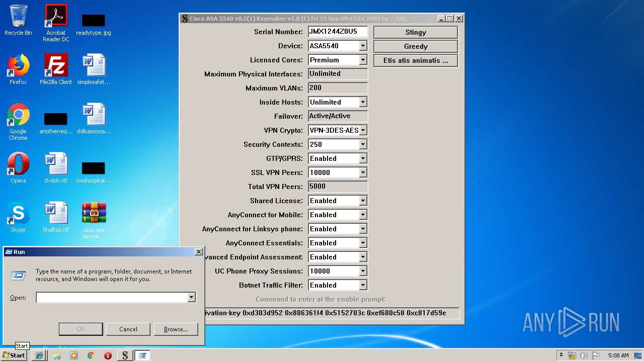The width and height of the screenshot is (644, 362).
Task: Expand the Device dropdown
Action: (x=363, y=46)
